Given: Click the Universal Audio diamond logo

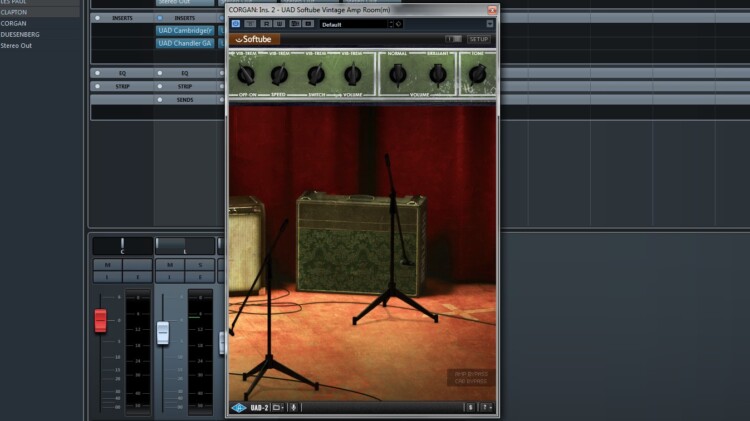Looking at the screenshot, I should pos(239,408).
